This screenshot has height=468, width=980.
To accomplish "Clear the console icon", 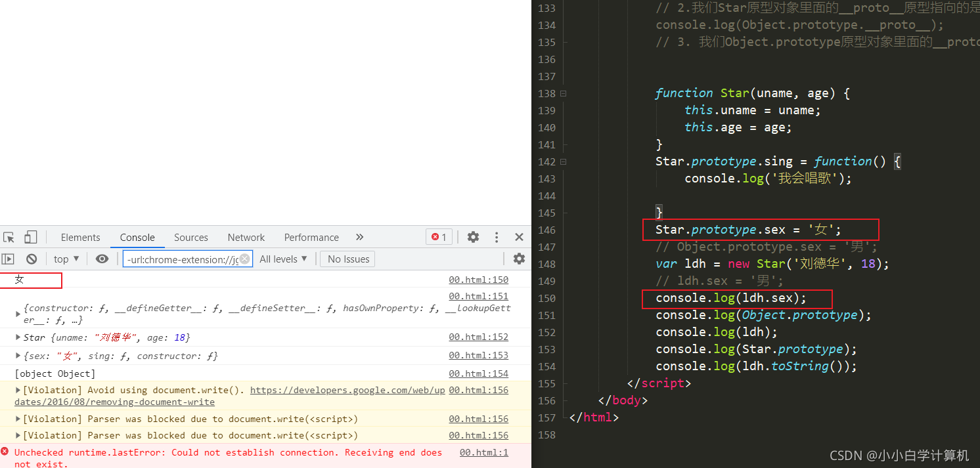I will 32,259.
